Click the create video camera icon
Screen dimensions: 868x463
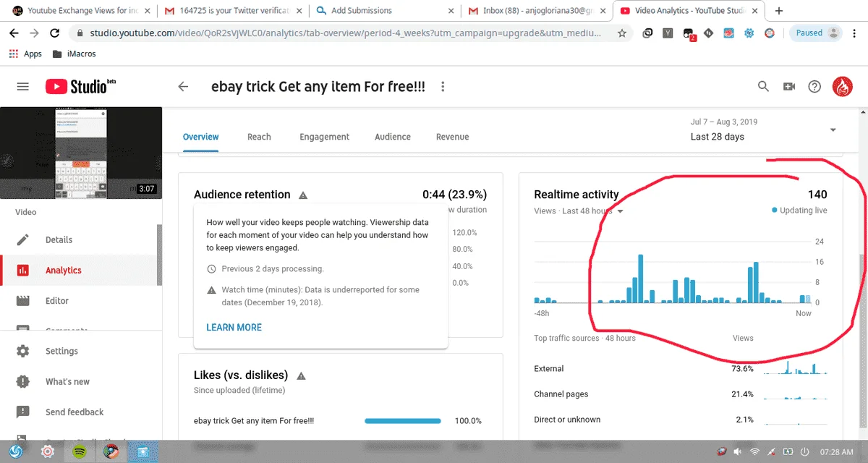tap(789, 86)
